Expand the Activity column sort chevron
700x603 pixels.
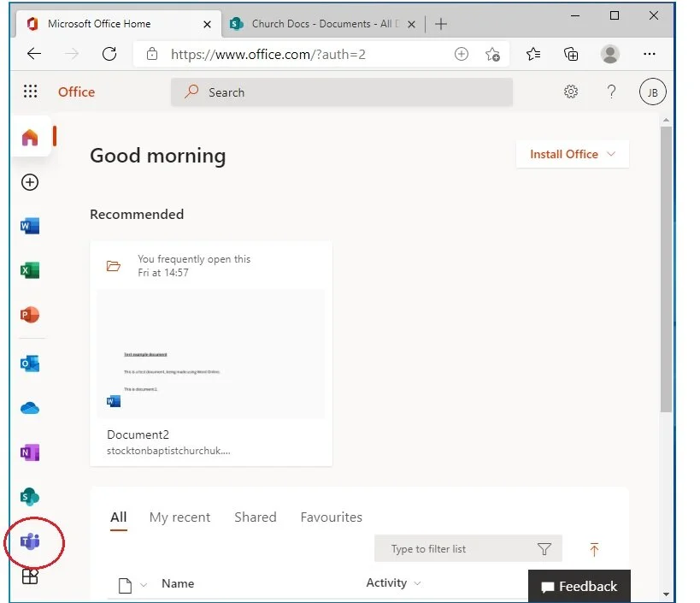click(x=417, y=583)
